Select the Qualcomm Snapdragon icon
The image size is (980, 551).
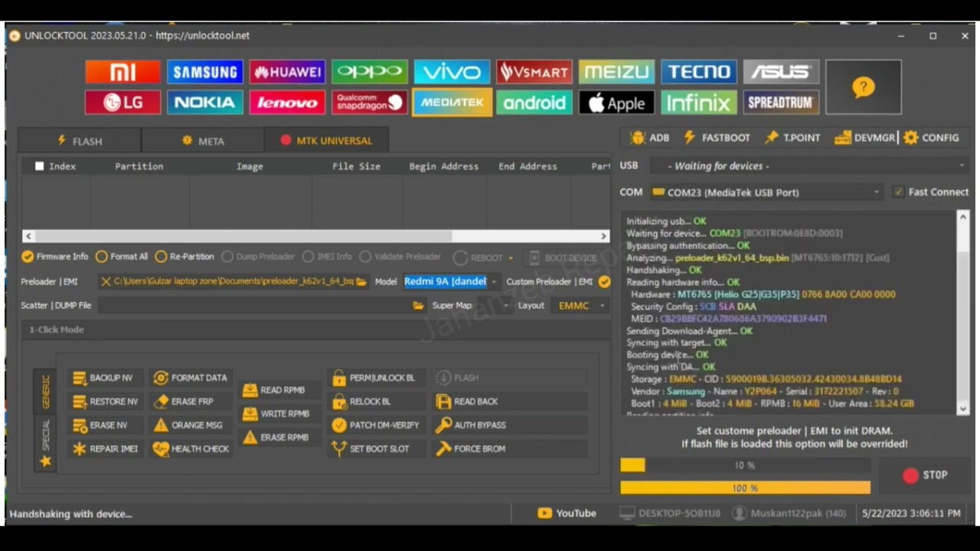pyautogui.click(x=370, y=103)
